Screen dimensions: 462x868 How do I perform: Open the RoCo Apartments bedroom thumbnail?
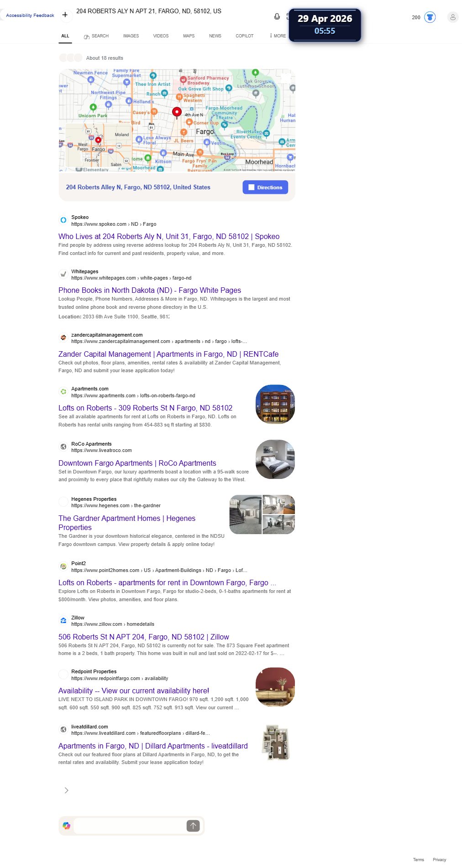pos(275,460)
